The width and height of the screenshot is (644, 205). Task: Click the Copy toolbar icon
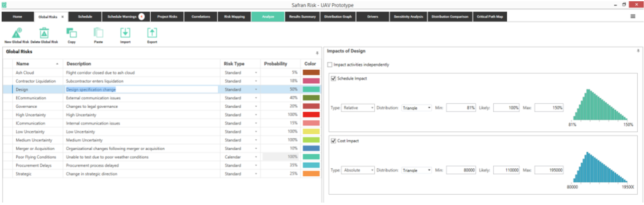[x=71, y=33]
